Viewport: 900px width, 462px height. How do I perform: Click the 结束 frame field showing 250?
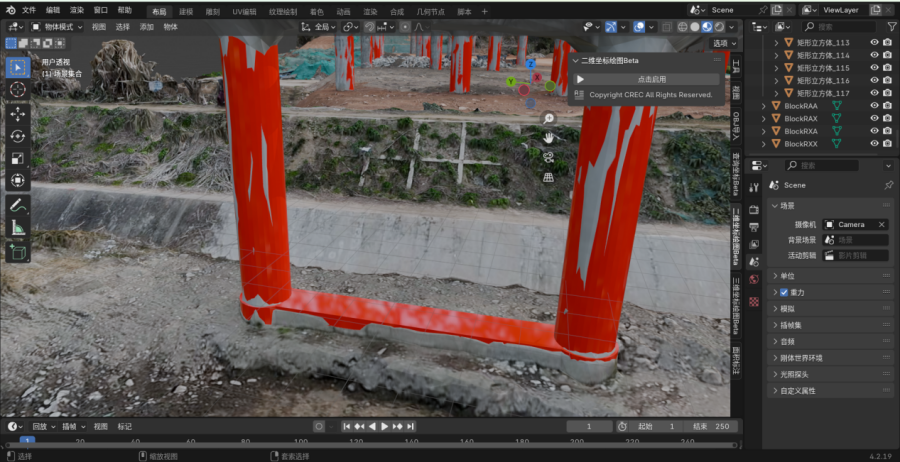710,426
